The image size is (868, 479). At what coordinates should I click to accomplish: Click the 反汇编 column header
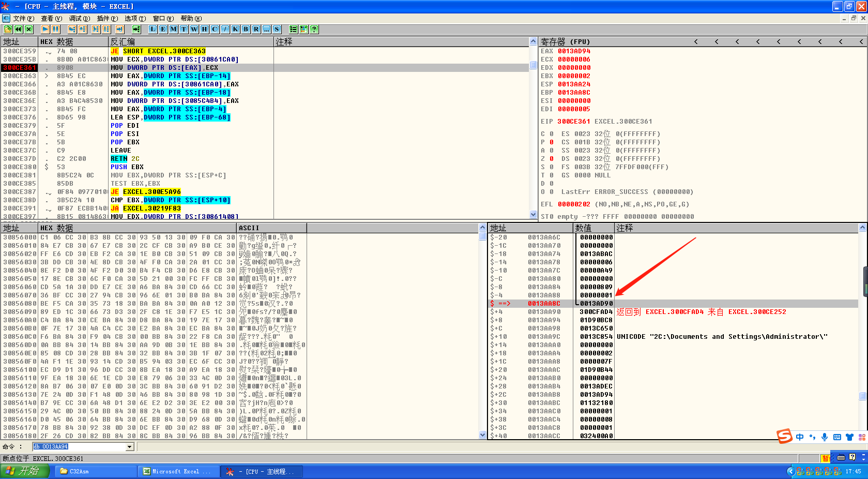point(191,41)
